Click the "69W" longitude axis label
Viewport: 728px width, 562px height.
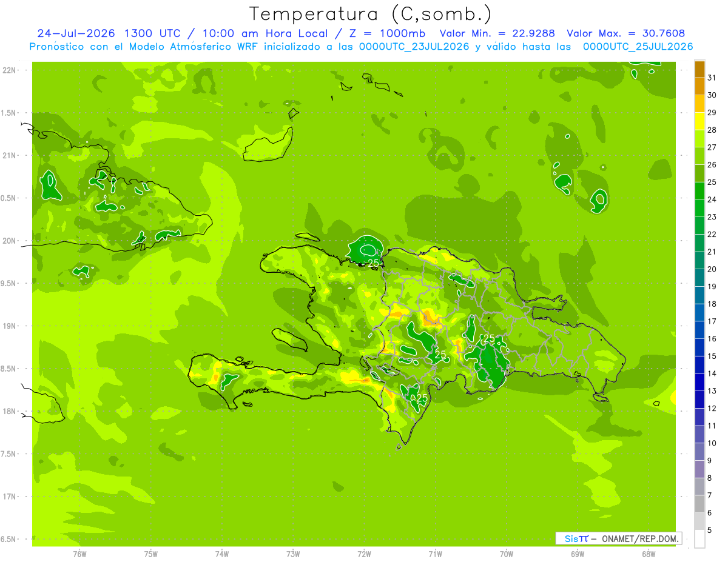pos(578,554)
